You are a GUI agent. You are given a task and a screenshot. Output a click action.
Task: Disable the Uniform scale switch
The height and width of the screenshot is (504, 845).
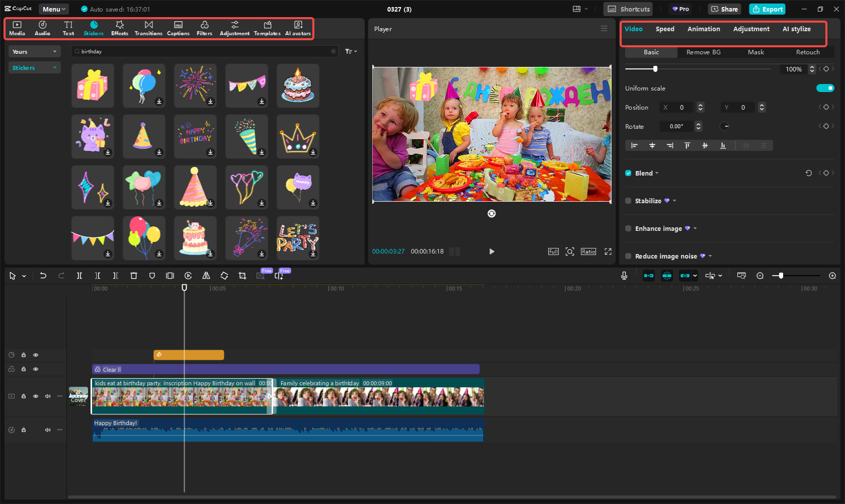click(825, 88)
